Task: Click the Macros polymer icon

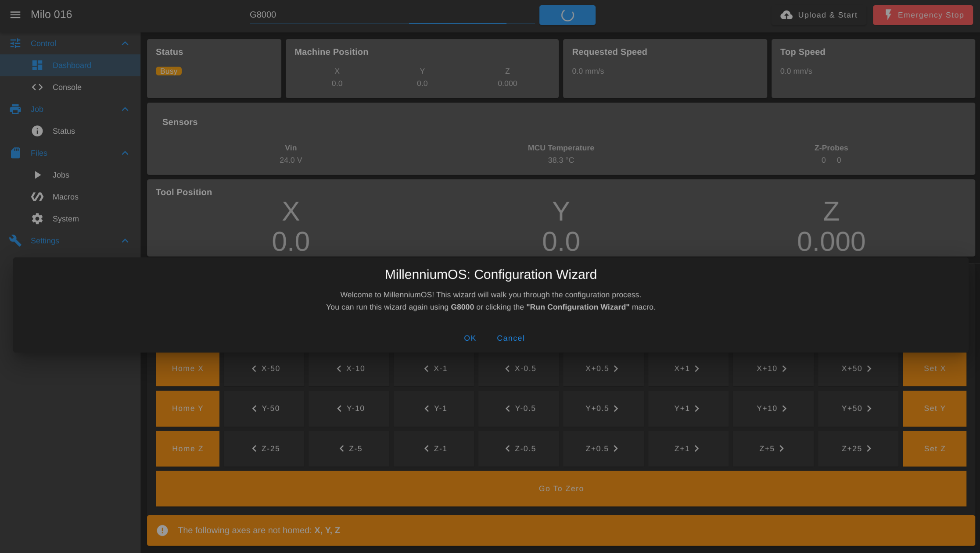Action: click(x=37, y=197)
